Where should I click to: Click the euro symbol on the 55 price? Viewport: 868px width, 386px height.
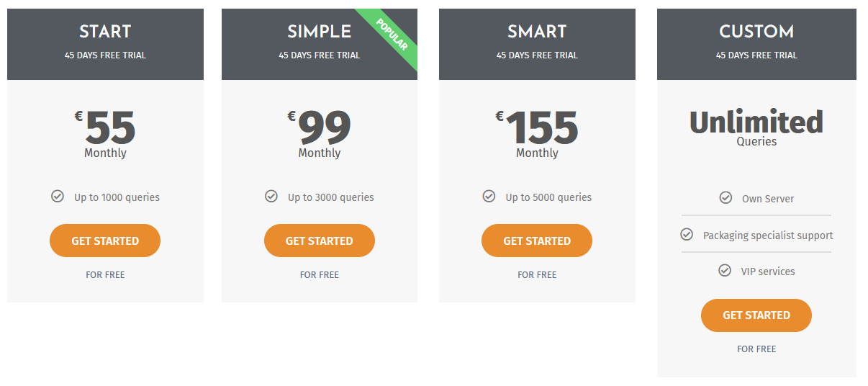coord(78,116)
